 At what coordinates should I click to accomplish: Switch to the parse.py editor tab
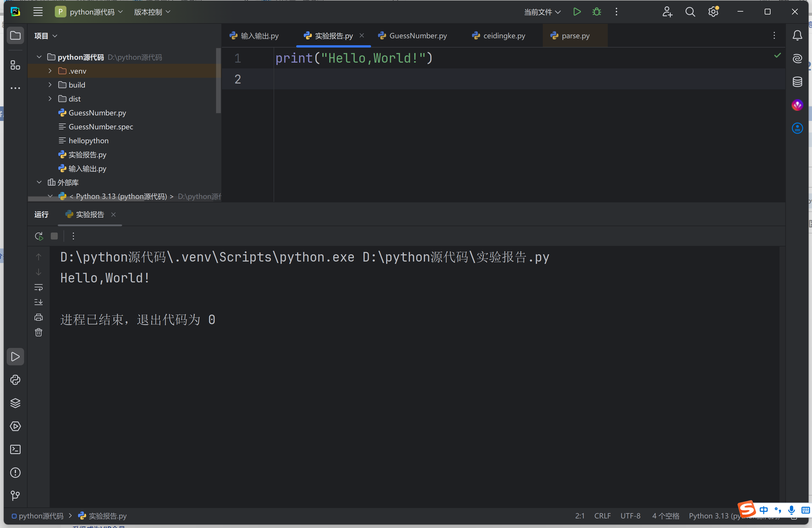click(x=575, y=36)
